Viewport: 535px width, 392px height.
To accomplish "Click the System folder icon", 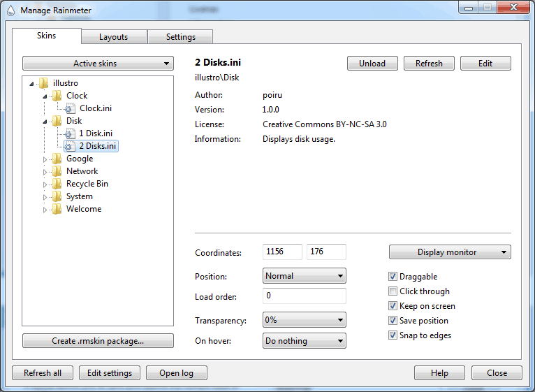I will pos(57,196).
